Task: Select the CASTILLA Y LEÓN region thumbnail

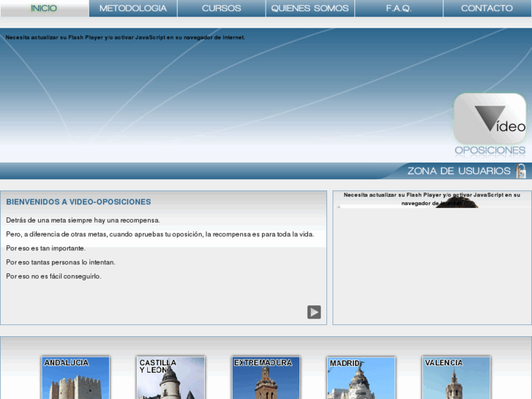Action: click(171, 378)
